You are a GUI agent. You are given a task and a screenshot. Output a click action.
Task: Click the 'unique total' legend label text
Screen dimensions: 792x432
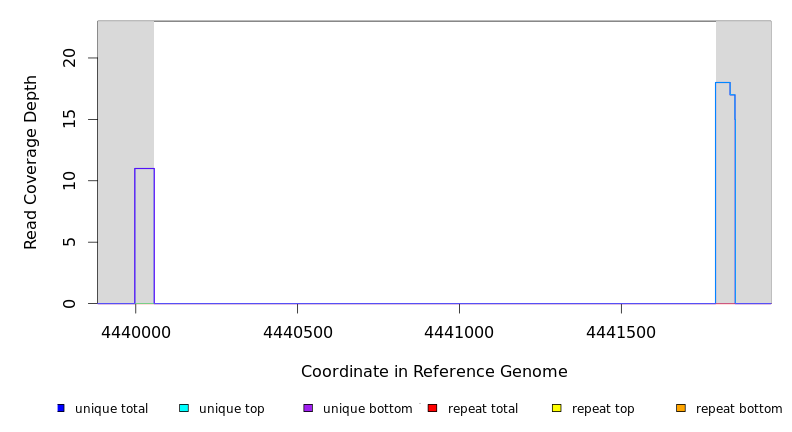pyautogui.click(x=111, y=409)
